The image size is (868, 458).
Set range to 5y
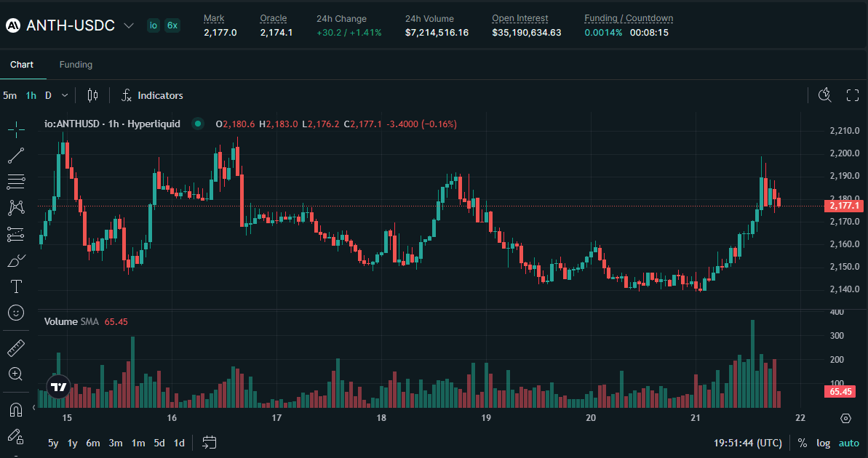(53, 443)
